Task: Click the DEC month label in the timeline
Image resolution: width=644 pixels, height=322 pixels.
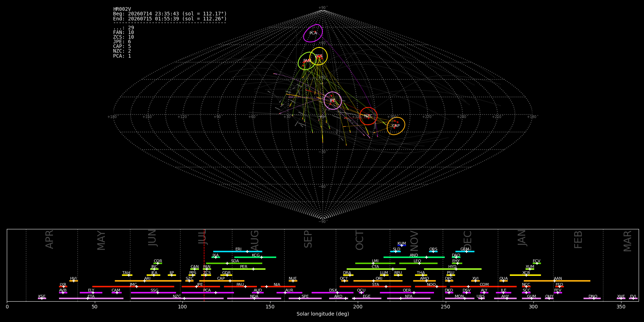Action: click(x=468, y=240)
